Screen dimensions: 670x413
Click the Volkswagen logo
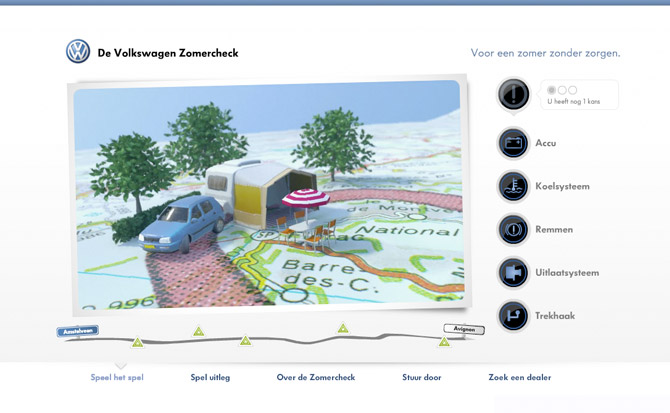78,52
